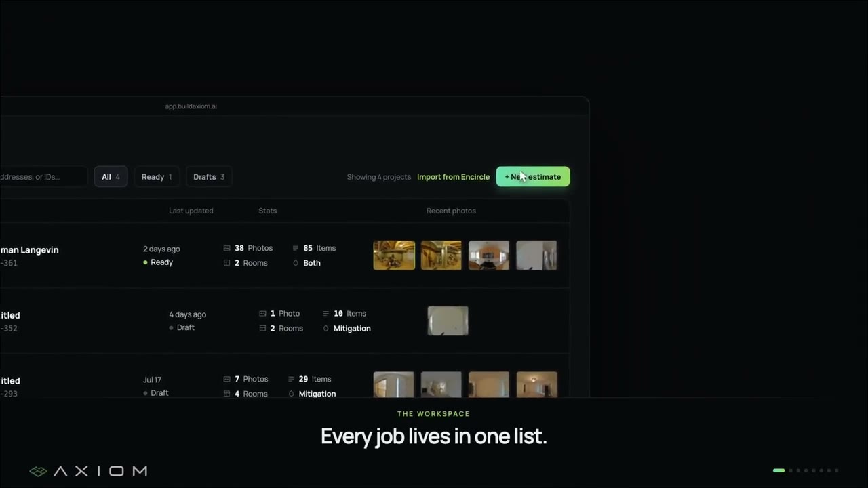Screen dimensions: 868x488
Task: Click the app.buildaxiom.ai address bar
Action: [x=191, y=106]
